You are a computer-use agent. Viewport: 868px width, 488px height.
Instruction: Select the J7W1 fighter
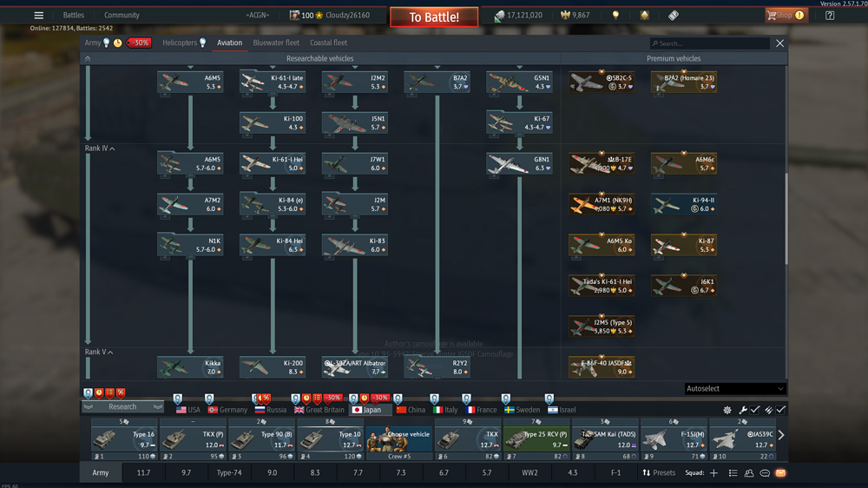355,164
